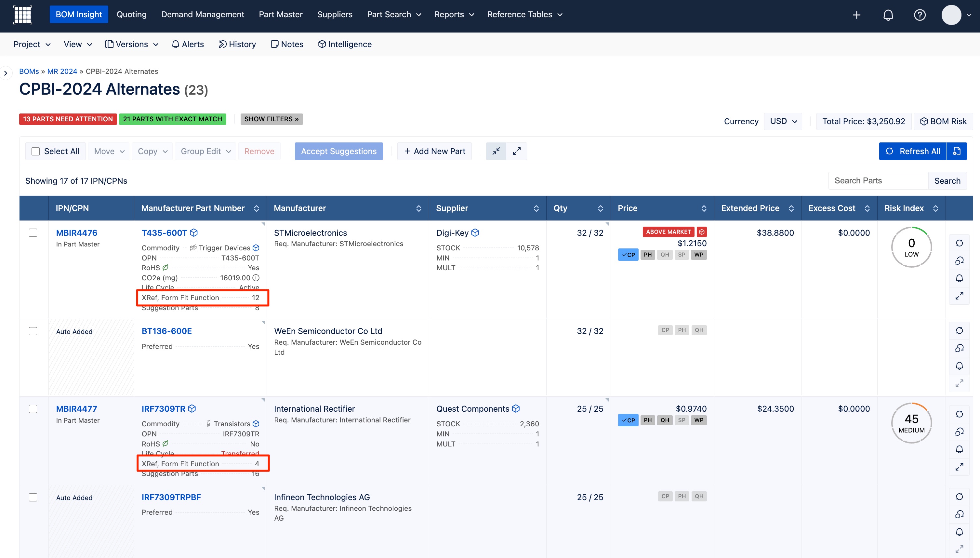Open cube icon next to IRF7309TR

tap(192, 408)
